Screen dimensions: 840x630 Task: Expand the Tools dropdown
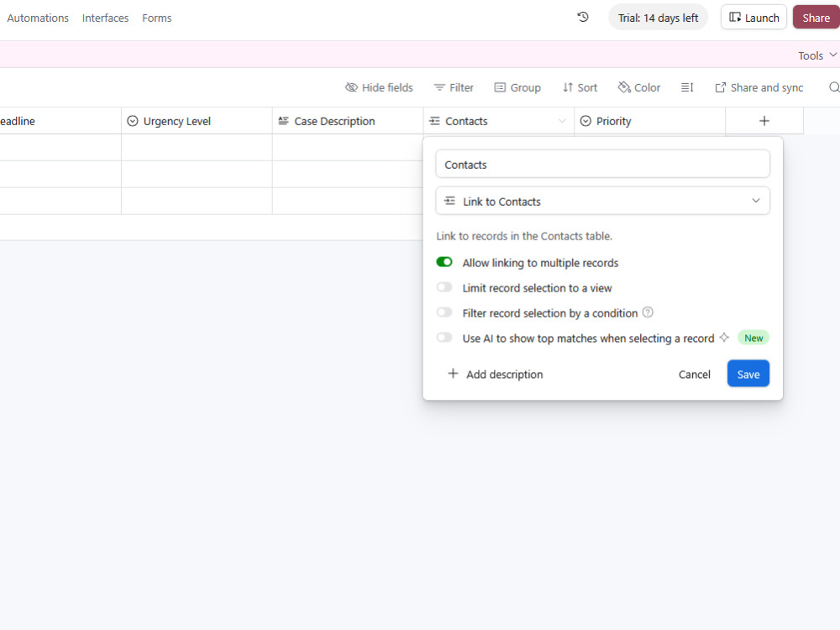point(817,55)
